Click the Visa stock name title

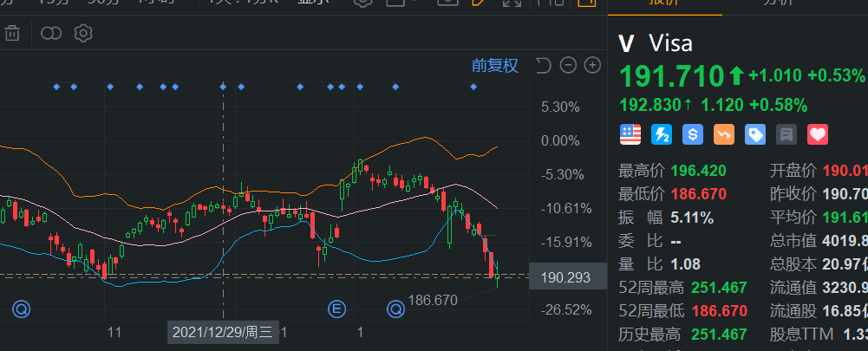(x=670, y=43)
